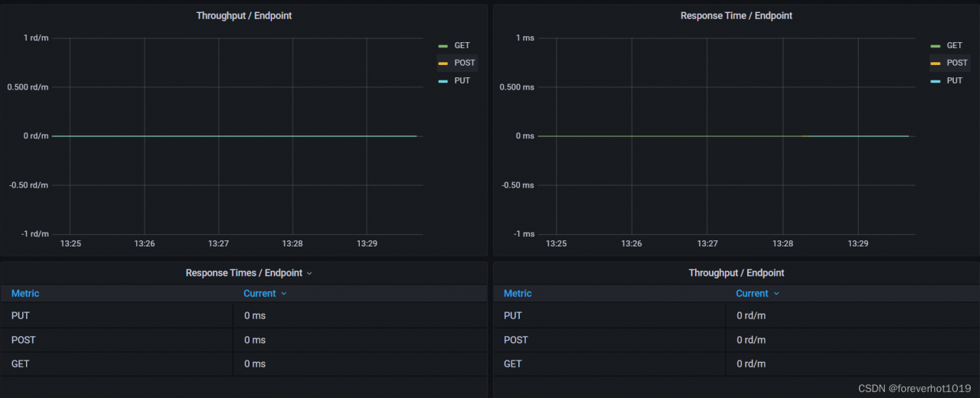Screen dimensions: 980x398
Task: Toggle POST series in Throughput graph legend
Action: point(465,63)
